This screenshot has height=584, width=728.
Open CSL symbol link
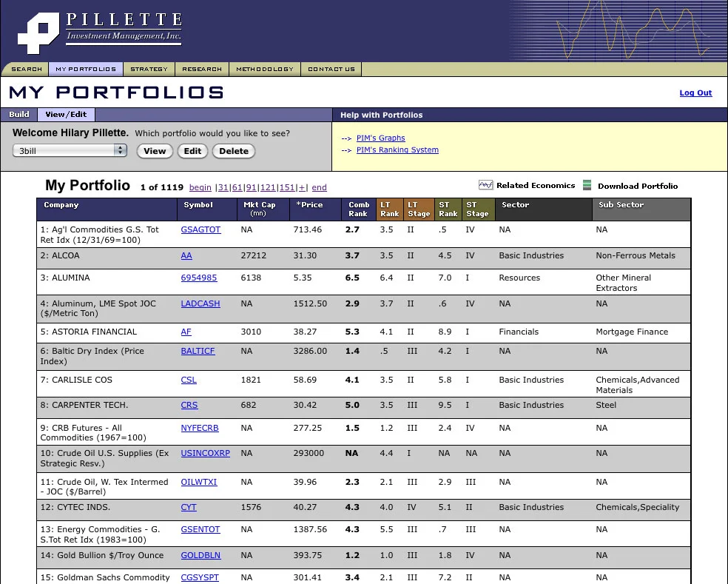[189, 380]
